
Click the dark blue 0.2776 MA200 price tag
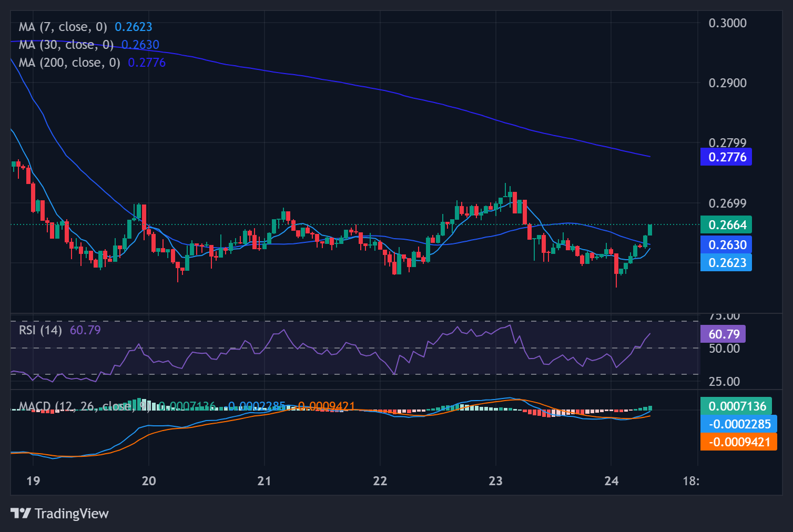pyautogui.click(x=726, y=157)
